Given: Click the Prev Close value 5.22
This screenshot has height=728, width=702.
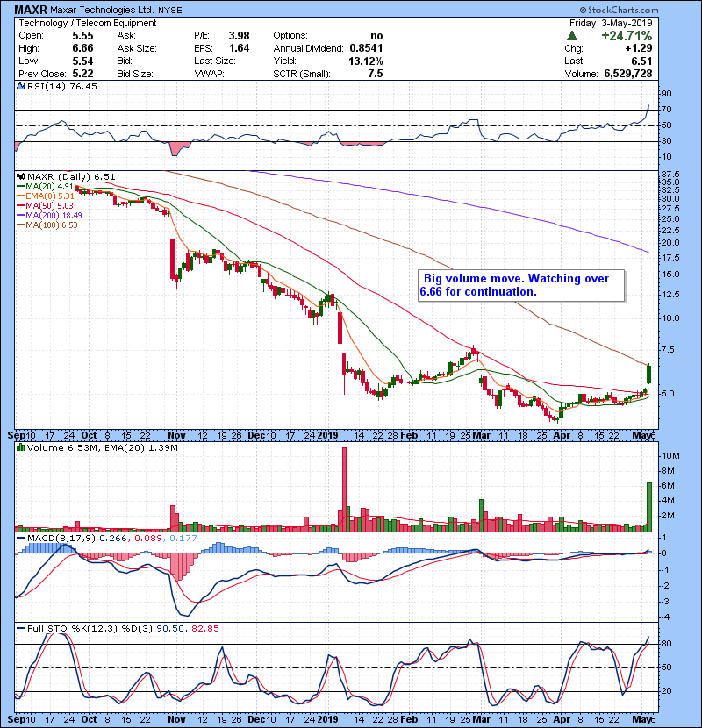Looking at the screenshot, I should [82, 74].
